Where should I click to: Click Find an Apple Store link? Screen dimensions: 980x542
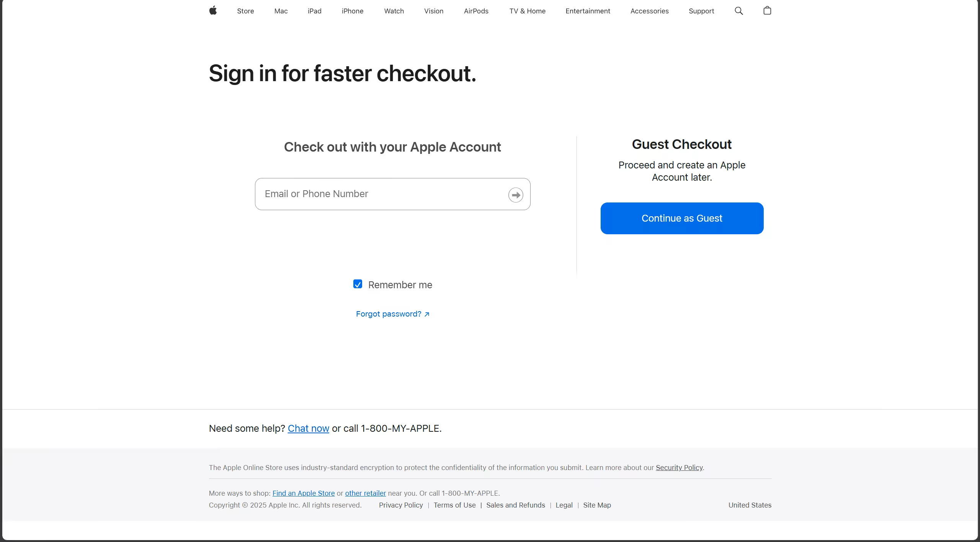click(303, 493)
